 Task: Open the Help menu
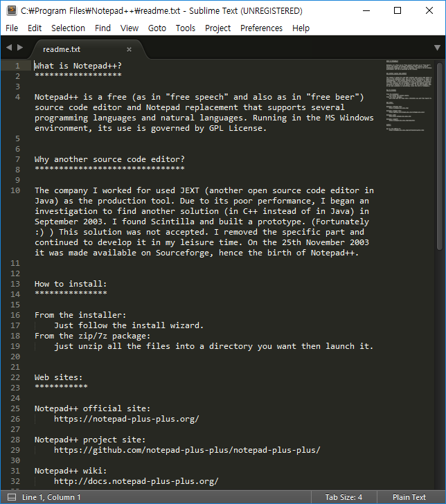click(x=301, y=28)
